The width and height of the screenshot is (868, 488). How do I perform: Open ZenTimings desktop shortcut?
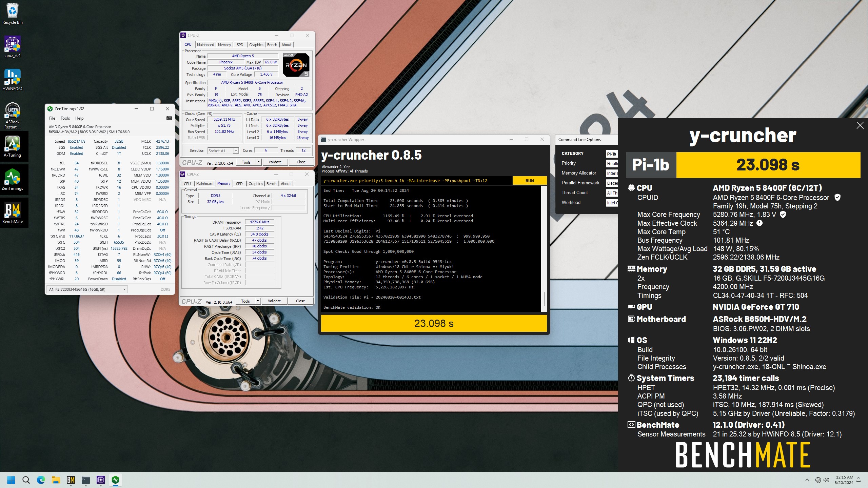click(x=13, y=180)
